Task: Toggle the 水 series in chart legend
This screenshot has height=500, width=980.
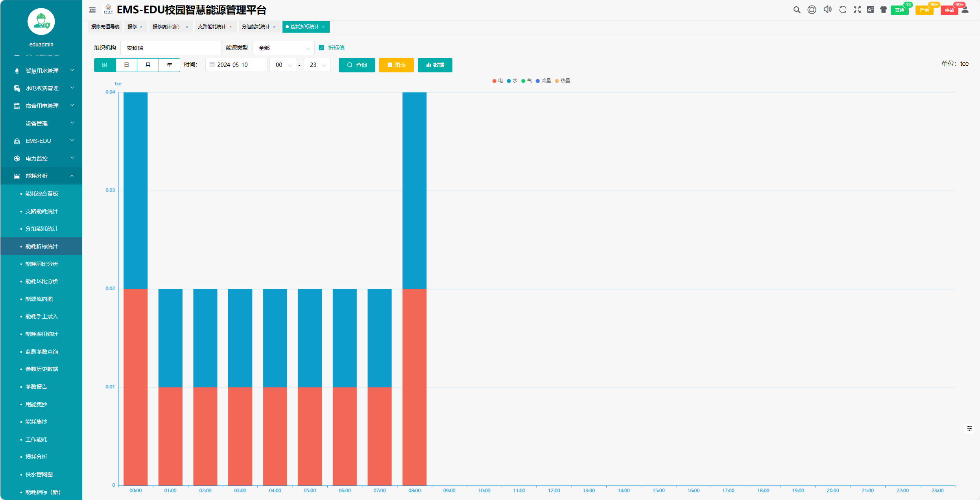Action: click(512, 81)
